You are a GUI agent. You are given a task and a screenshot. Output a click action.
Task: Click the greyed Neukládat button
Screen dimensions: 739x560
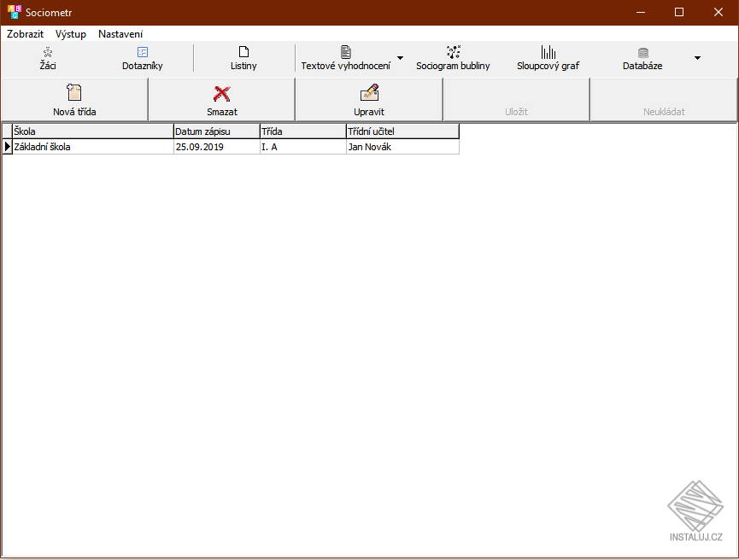pos(664,100)
